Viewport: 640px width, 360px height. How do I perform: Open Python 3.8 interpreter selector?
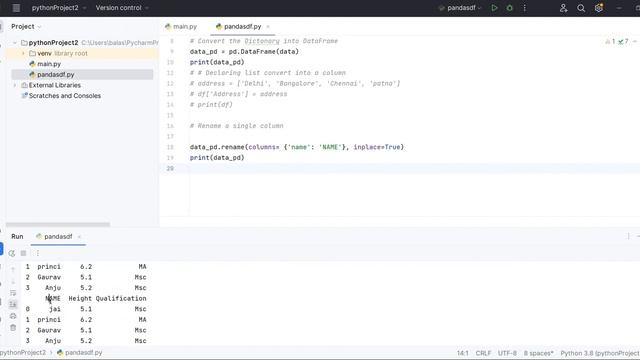point(600,353)
